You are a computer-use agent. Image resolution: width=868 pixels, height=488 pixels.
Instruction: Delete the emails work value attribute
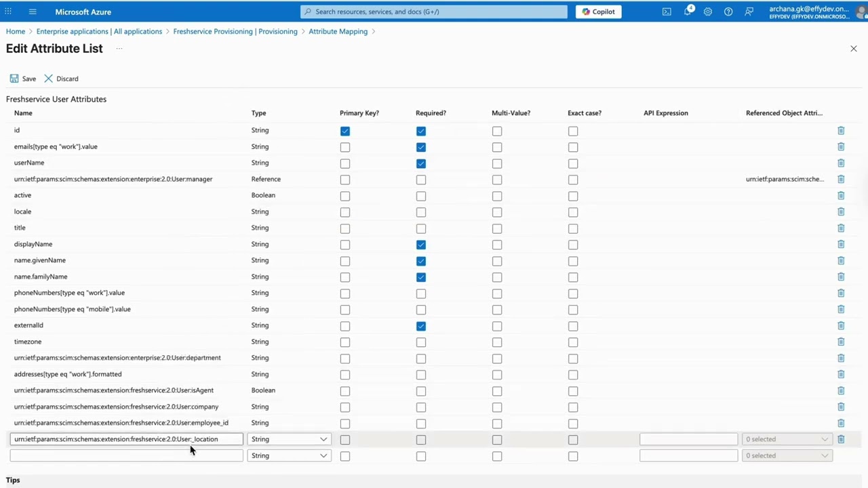click(x=841, y=146)
